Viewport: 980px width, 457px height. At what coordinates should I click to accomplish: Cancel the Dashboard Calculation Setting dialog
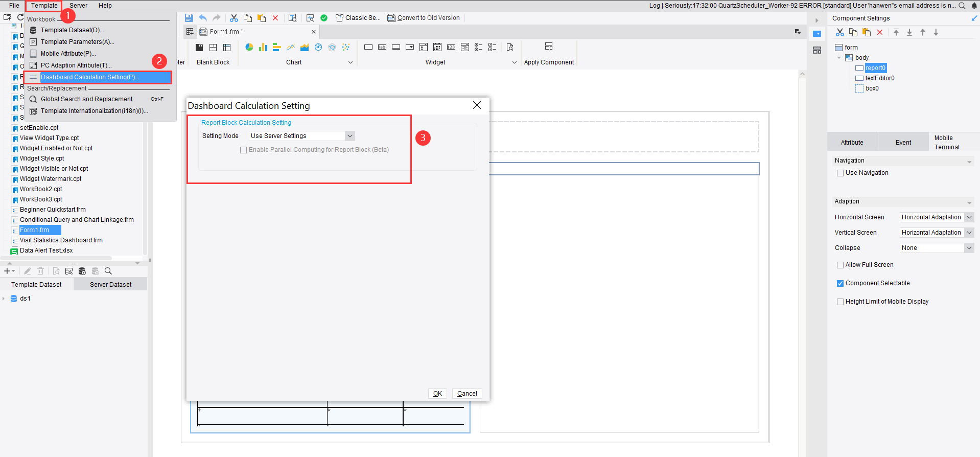(467, 394)
